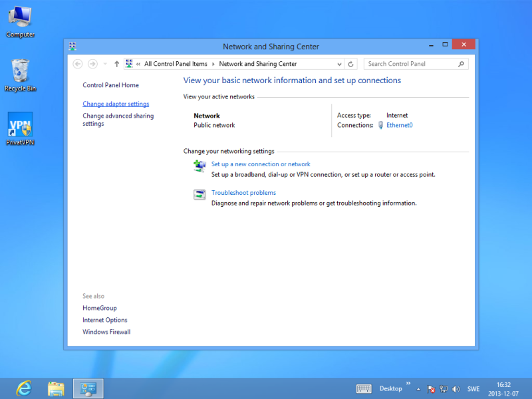Screen dimensions: 532x399
Task: Open Change adapter settings
Action: point(116,104)
